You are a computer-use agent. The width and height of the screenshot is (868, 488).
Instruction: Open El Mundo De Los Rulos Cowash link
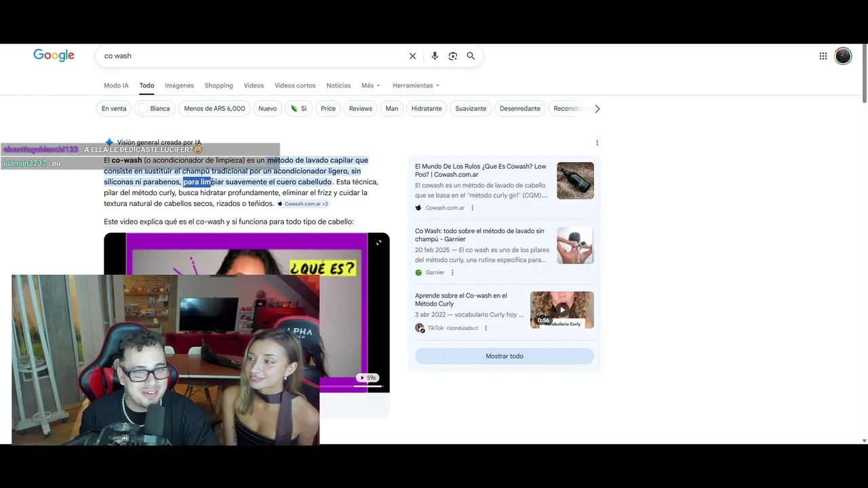[x=481, y=170]
